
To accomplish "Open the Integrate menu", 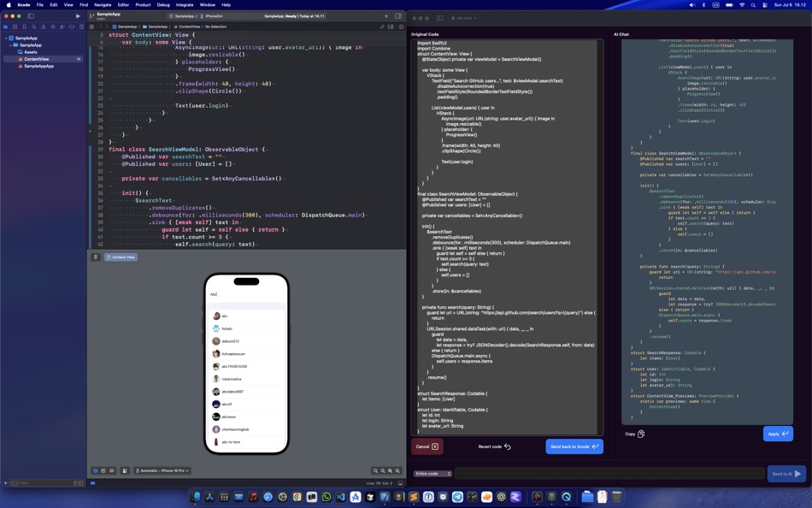I will 185,4.
